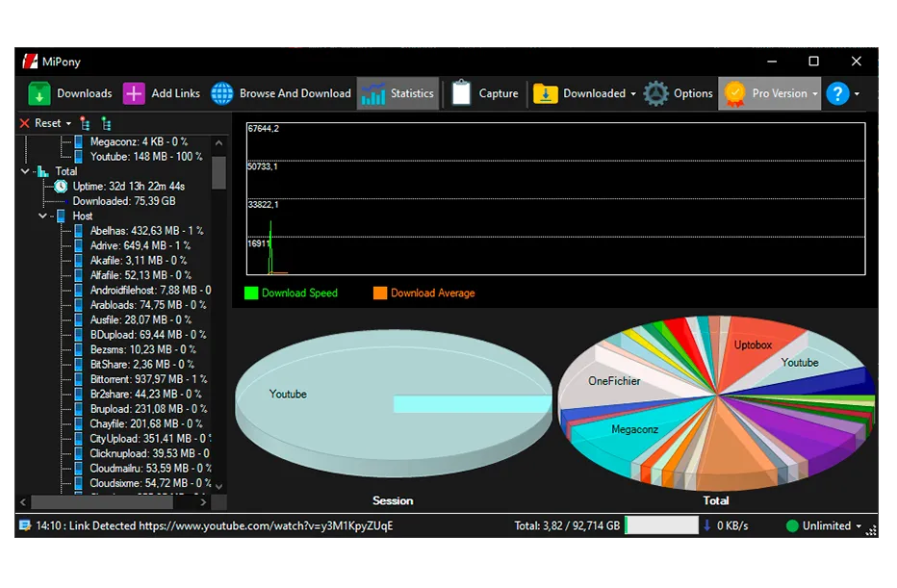
Task: Click horizontal scrollbar right arrow
Action: (x=203, y=502)
